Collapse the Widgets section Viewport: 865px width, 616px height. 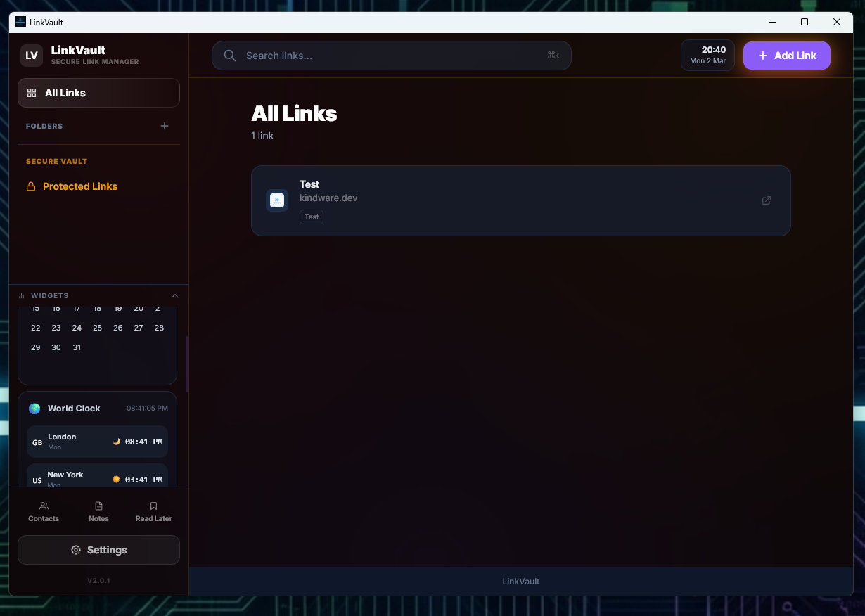(x=174, y=295)
